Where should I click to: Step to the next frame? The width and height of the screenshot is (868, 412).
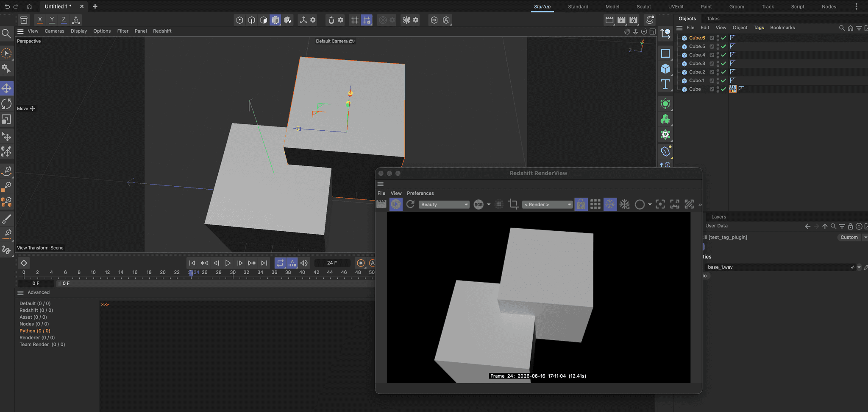pyautogui.click(x=240, y=263)
